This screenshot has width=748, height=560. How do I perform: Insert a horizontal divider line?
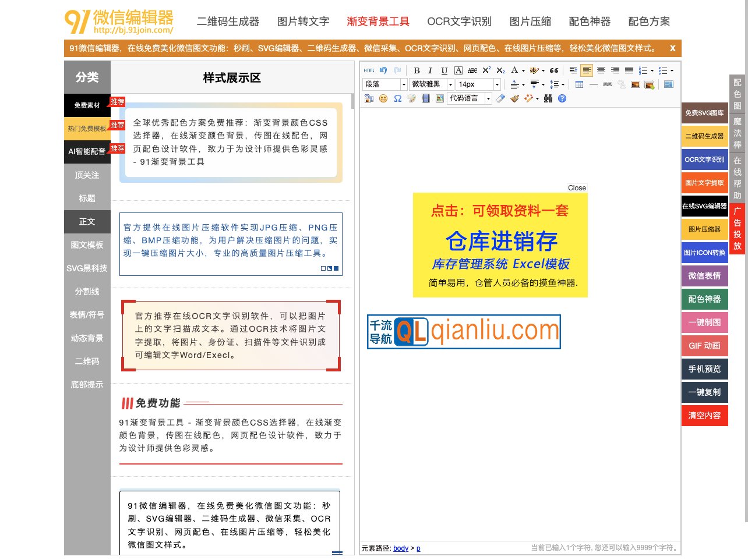click(594, 84)
